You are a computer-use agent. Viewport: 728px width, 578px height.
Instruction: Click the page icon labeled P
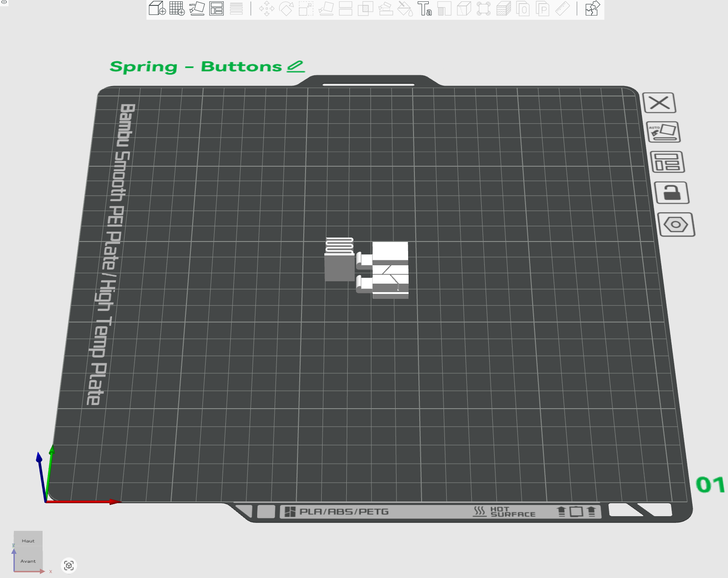click(543, 9)
